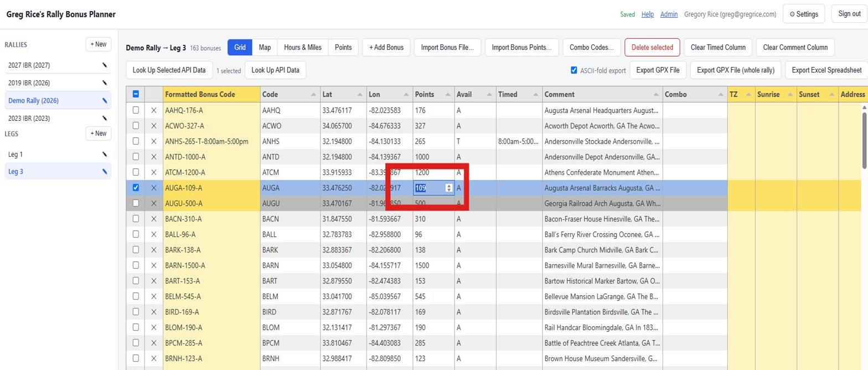
Task: Click the Combo column sort arrow
Action: [x=720, y=95]
